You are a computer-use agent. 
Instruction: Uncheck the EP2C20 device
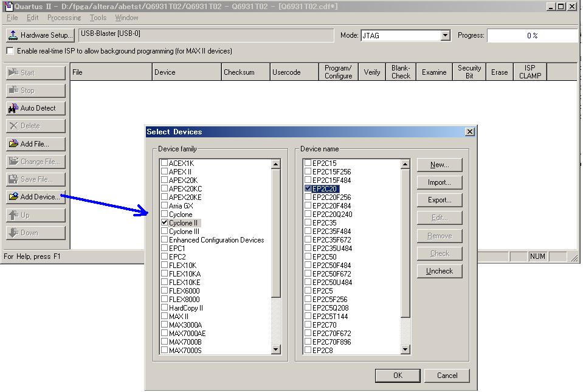pos(308,188)
